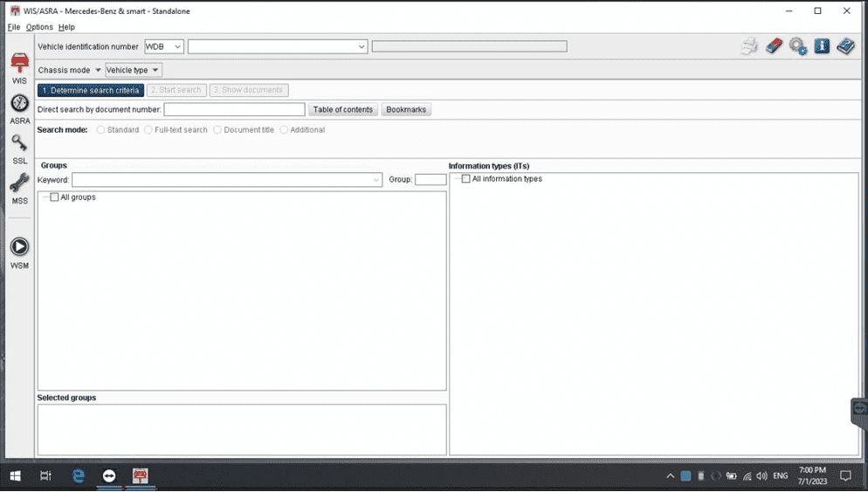Open the Chassis mode dropdown
This screenshot has width=868, height=492.
69,71
